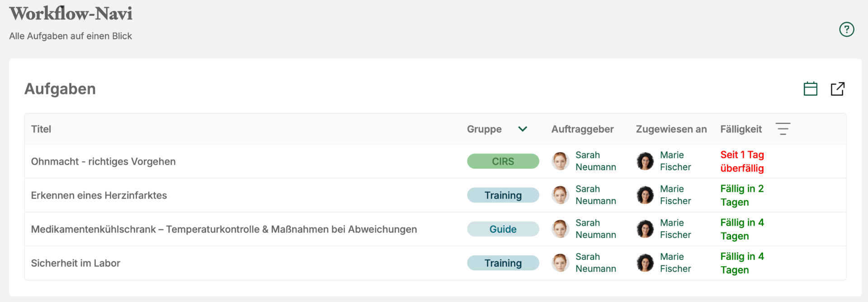Click the Aufgaben section heading
Viewport: 868px width, 302px height.
point(60,89)
